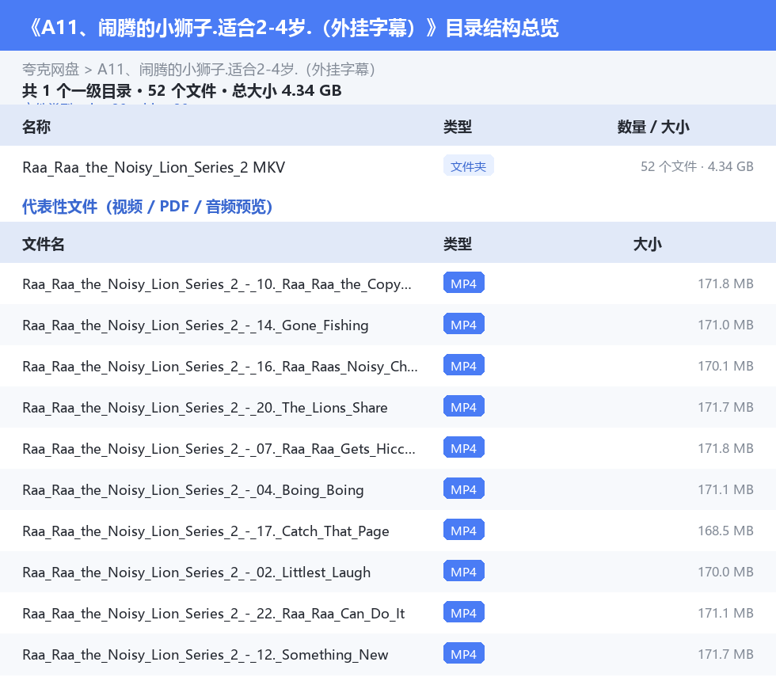Click the 文件夹 type badge

coord(468,166)
